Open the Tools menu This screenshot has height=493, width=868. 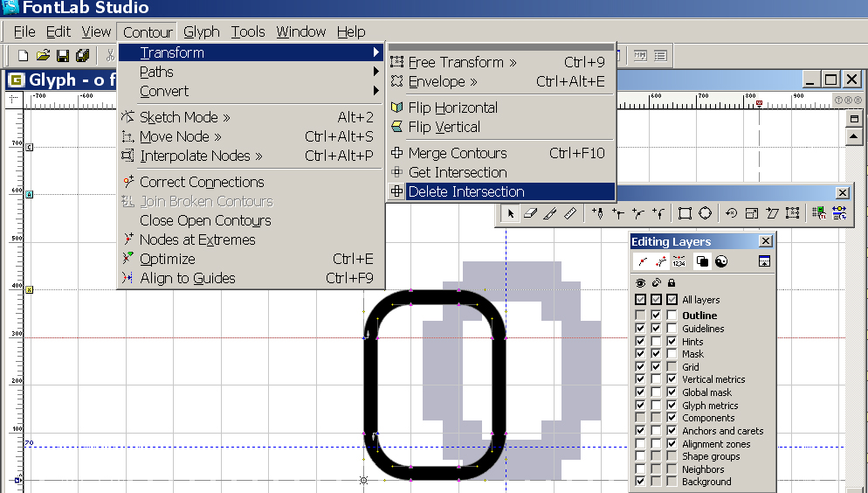point(248,32)
